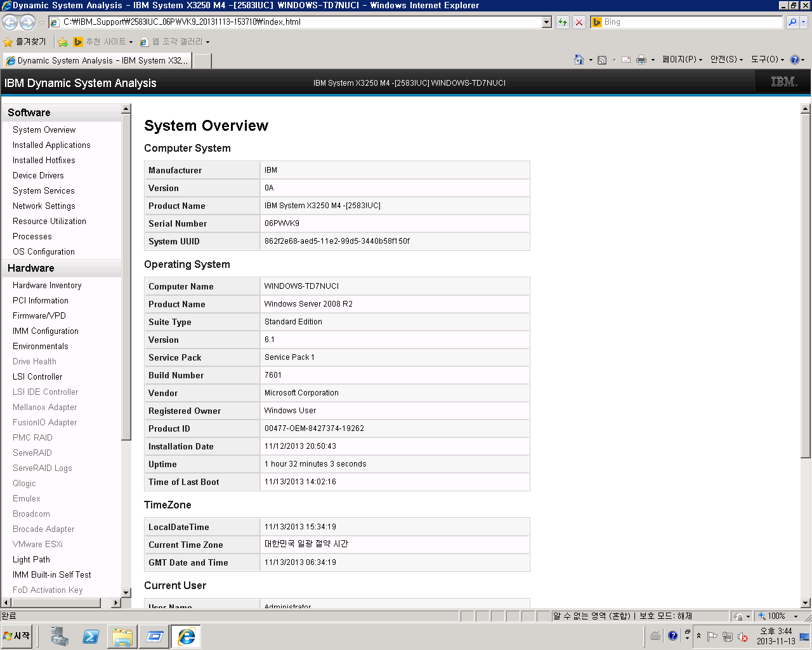Open the OS Configuration link
Screen dimensions: 812x650
coord(44,252)
